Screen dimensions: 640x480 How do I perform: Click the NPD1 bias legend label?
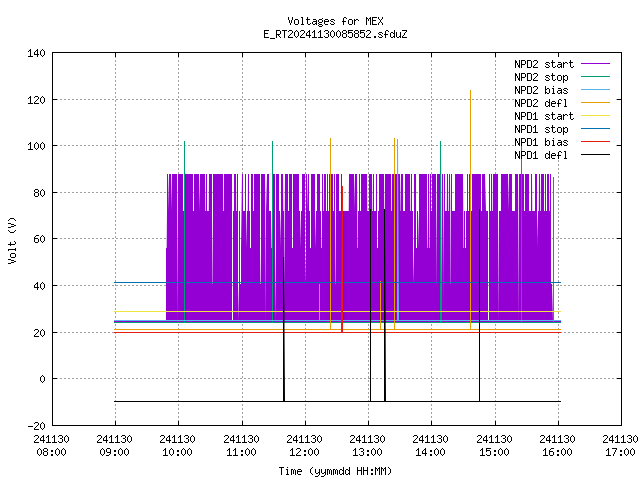pos(541,142)
